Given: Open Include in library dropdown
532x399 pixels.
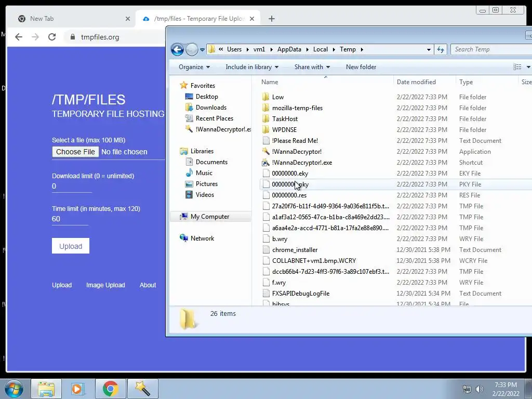Looking at the screenshot, I should (252, 67).
